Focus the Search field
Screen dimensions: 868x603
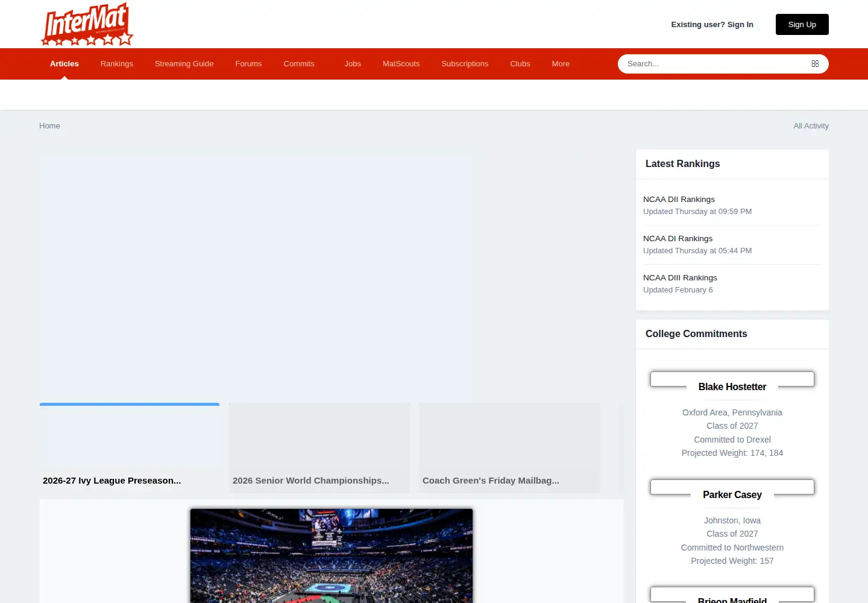tap(714, 64)
